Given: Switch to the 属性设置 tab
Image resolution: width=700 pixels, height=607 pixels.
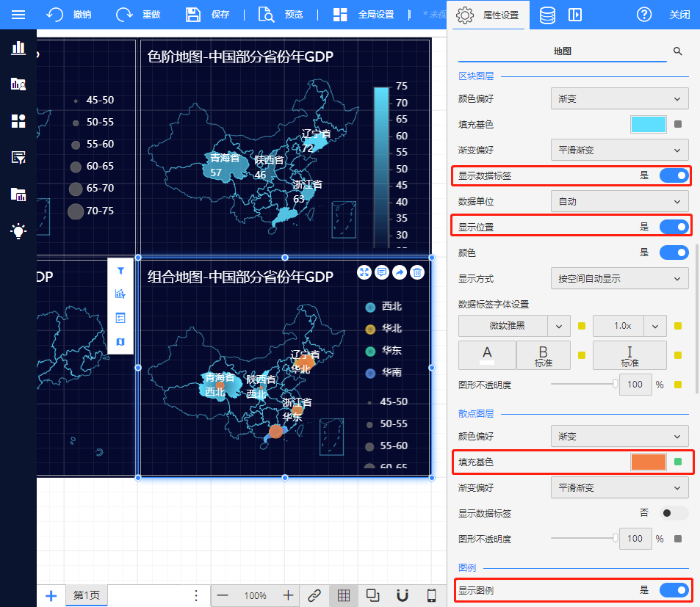Looking at the screenshot, I should click(x=488, y=15).
